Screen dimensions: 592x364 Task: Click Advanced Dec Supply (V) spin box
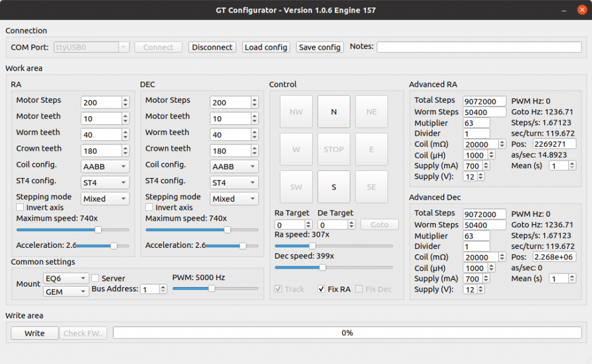[x=474, y=289]
